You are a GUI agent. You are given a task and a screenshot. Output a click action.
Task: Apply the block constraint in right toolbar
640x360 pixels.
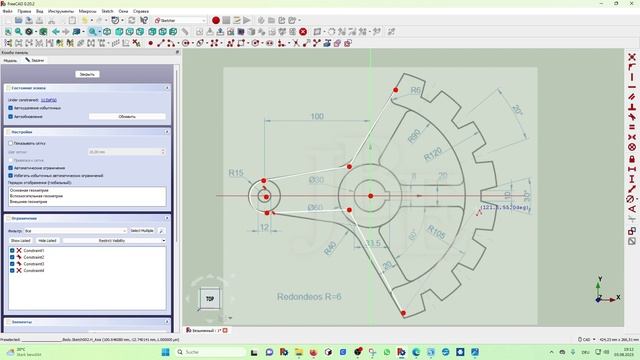(x=632, y=147)
